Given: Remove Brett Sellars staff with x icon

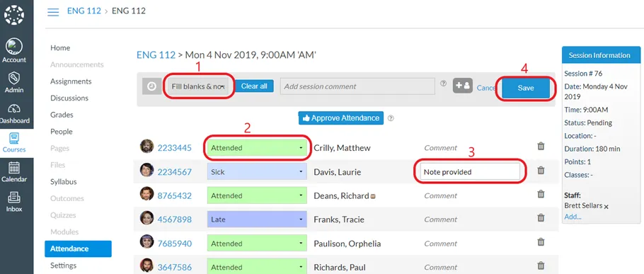Looking at the screenshot, I should [x=606, y=207].
